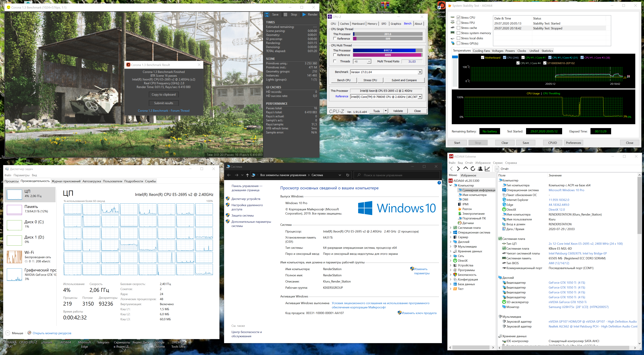Open Файл menu in Task Manager

pos(8,175)
